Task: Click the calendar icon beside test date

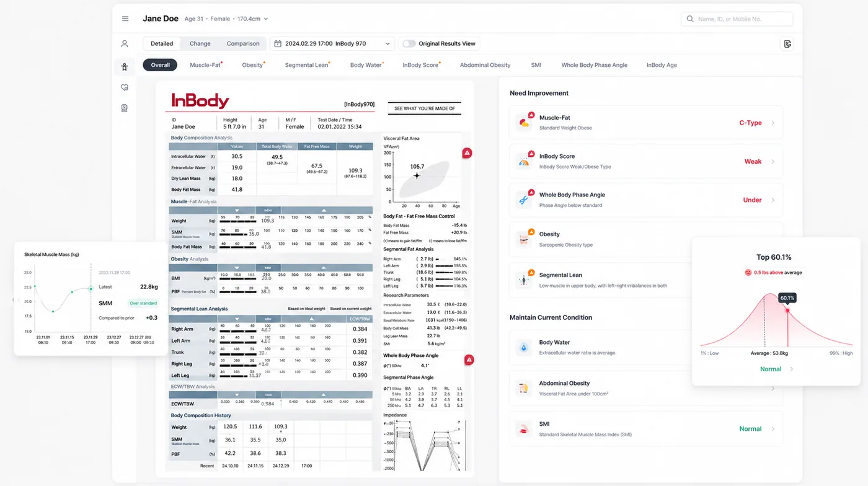Action: point(277,43)
